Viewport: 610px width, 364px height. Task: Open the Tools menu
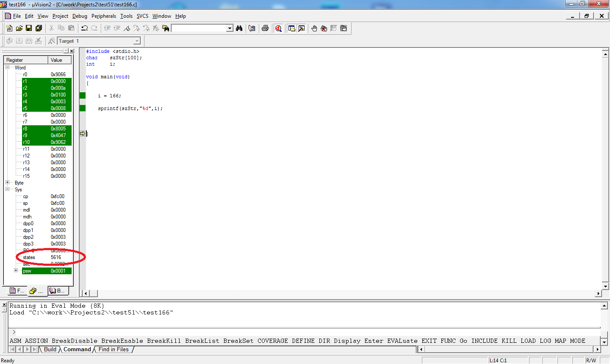pos(126,16)
